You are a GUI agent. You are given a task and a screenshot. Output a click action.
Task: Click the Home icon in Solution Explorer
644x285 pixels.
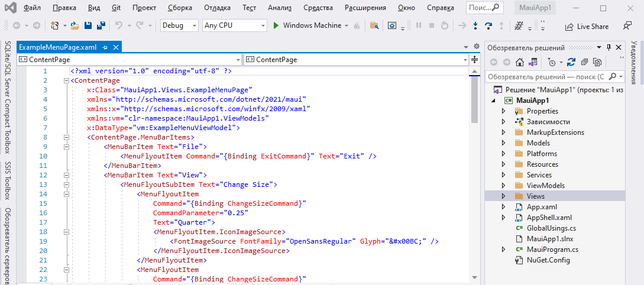click(x=519, y=62)
